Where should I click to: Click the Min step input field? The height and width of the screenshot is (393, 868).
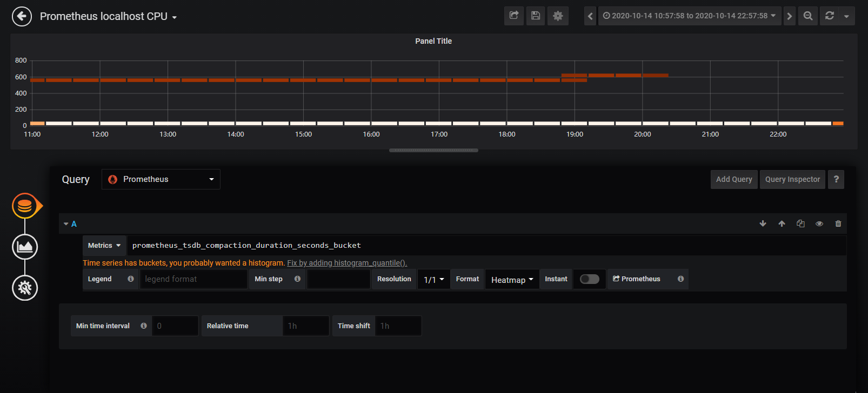338,279
